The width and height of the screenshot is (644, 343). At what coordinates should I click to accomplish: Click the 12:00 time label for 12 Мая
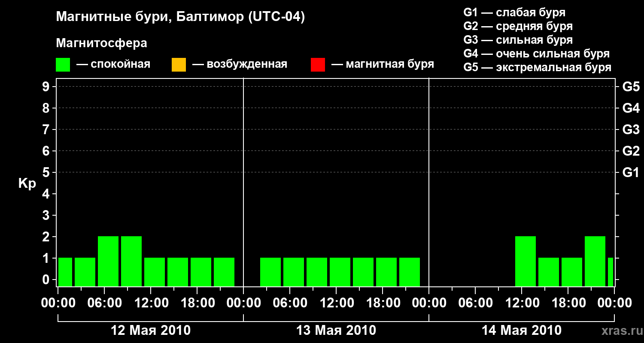point(151,303)
